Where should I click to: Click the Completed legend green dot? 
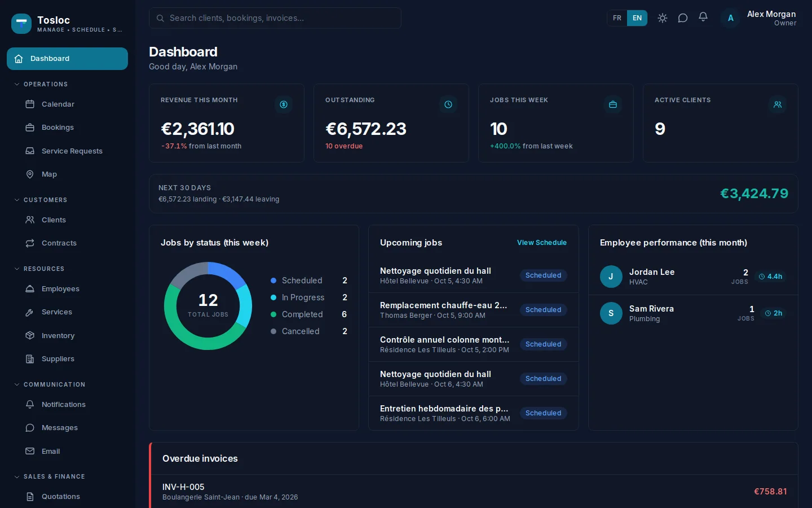pyautogui.click(x=273, y=314)
